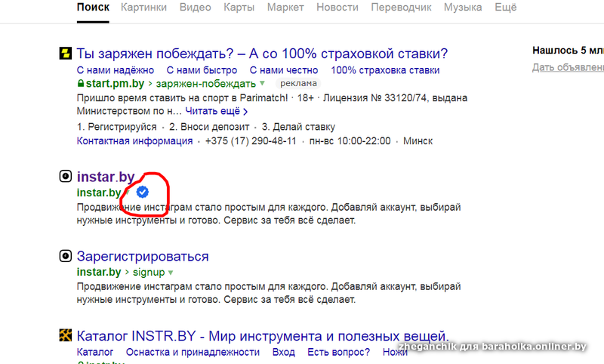Click the Нашлось 5 млн results count

coord(568,51)
